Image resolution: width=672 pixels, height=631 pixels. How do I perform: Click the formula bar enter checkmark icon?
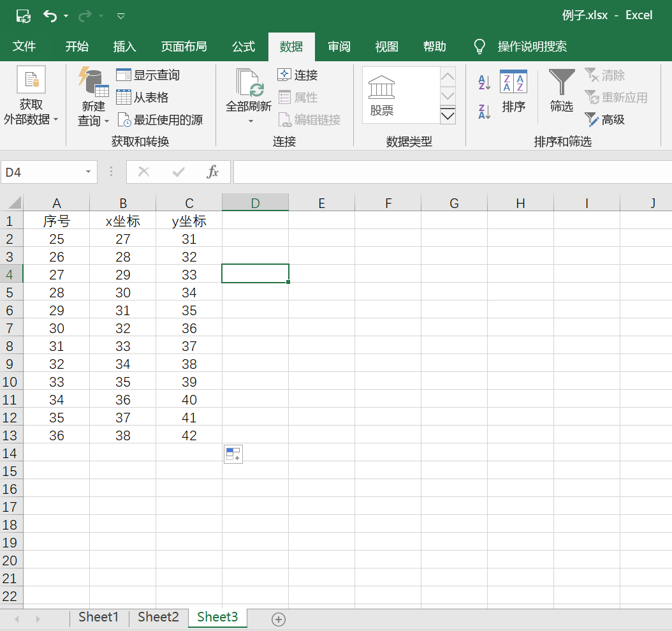pyautogui.click(x=179, y=172)
